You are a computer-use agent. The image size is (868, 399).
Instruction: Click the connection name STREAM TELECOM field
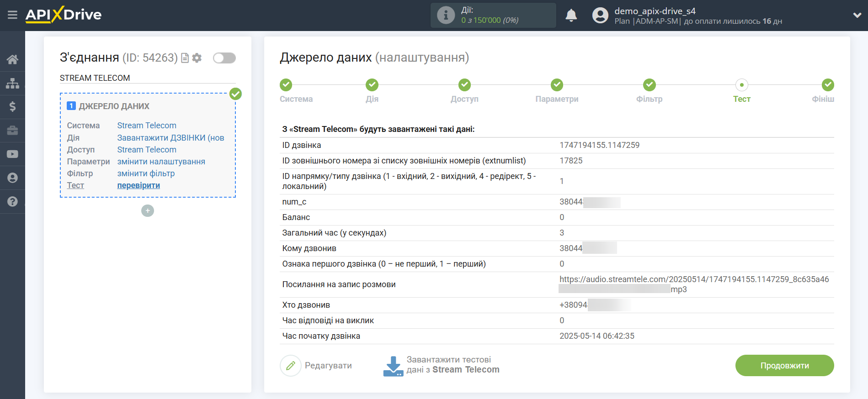click(147, 78)
